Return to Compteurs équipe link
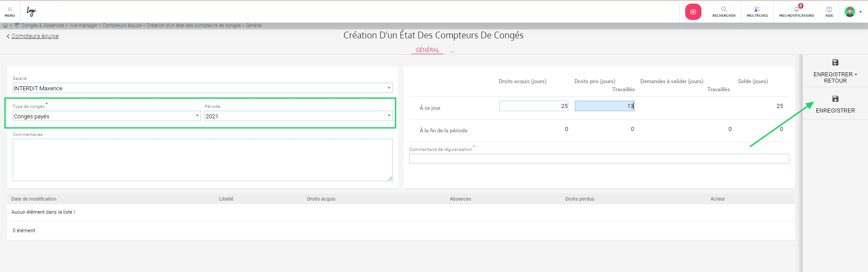This screenshot has height=272, width=868. pyautogui.click(x=35, y=36)
